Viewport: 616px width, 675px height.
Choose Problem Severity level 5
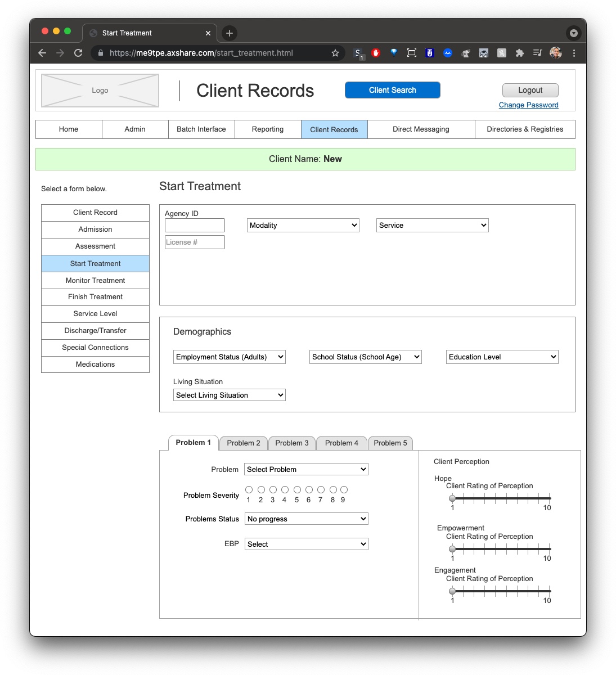pos(297,490)
